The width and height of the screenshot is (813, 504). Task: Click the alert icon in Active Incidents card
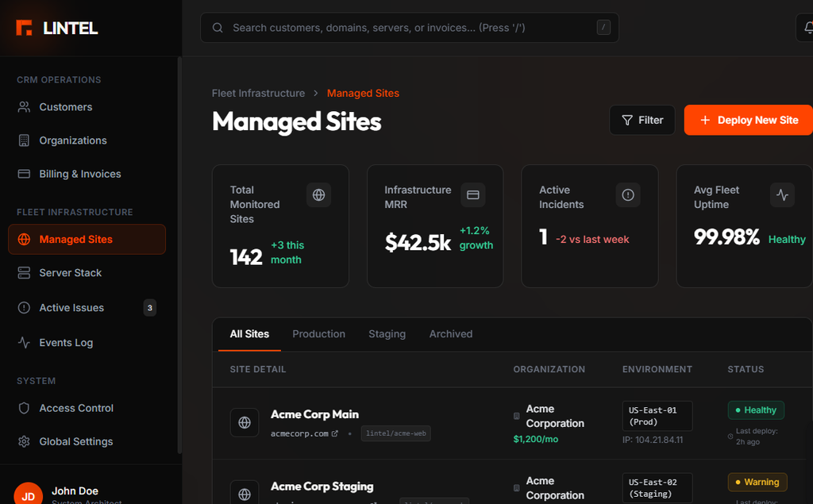tap(628, 195)
